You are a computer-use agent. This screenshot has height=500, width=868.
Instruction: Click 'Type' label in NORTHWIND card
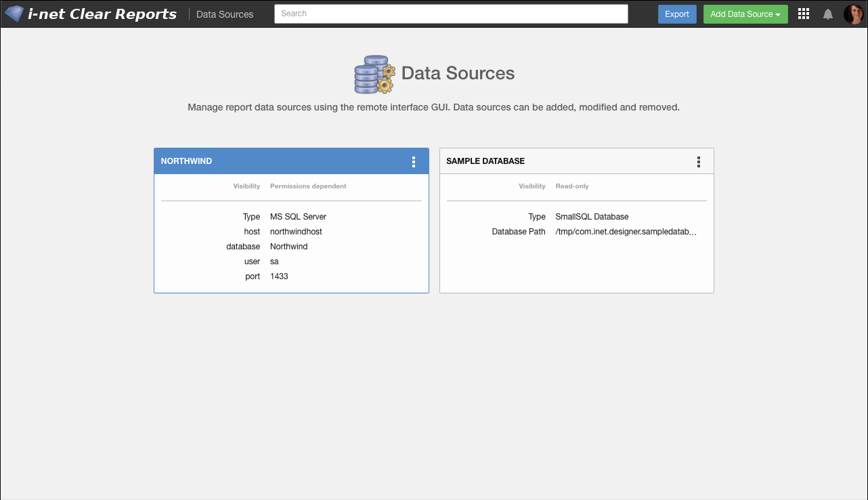[x=251, y=217]
